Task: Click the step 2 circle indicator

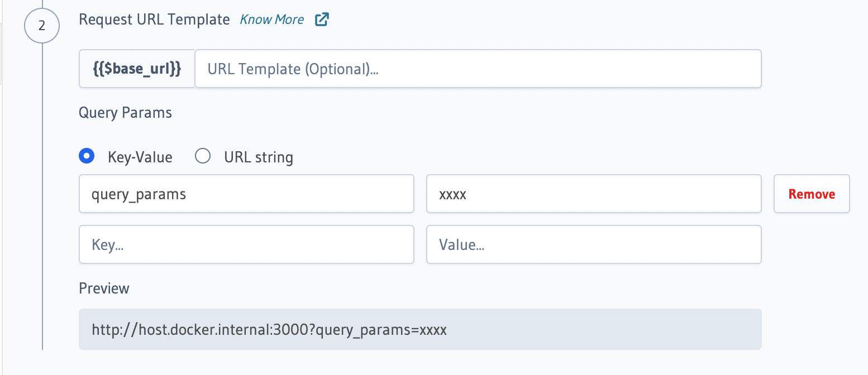Action: tap(42, 26)
